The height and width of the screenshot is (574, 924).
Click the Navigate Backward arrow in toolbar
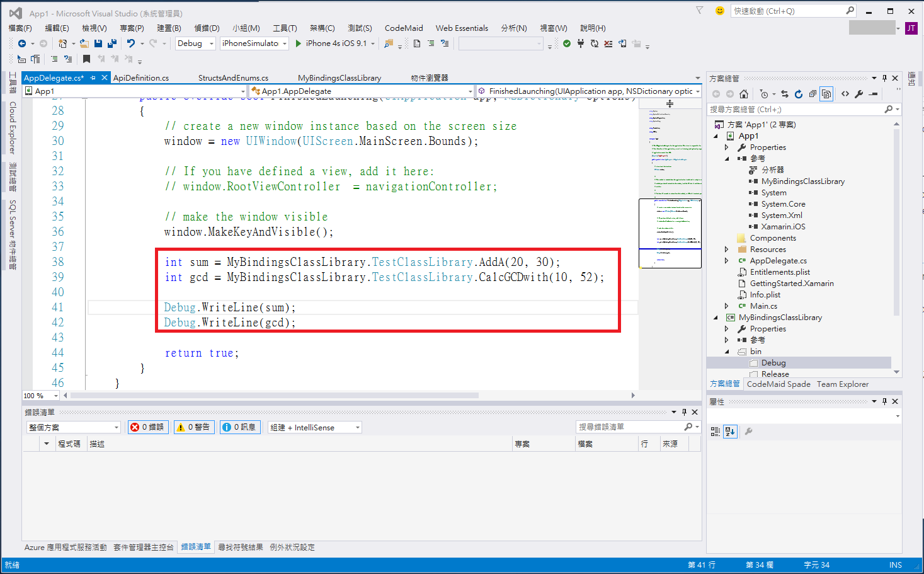22,43
